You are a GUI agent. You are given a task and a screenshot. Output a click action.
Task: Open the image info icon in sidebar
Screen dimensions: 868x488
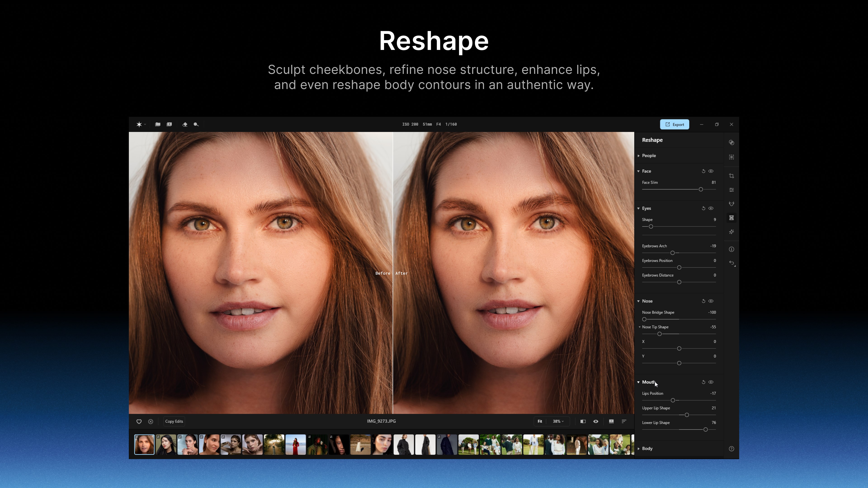coord(731,249)
